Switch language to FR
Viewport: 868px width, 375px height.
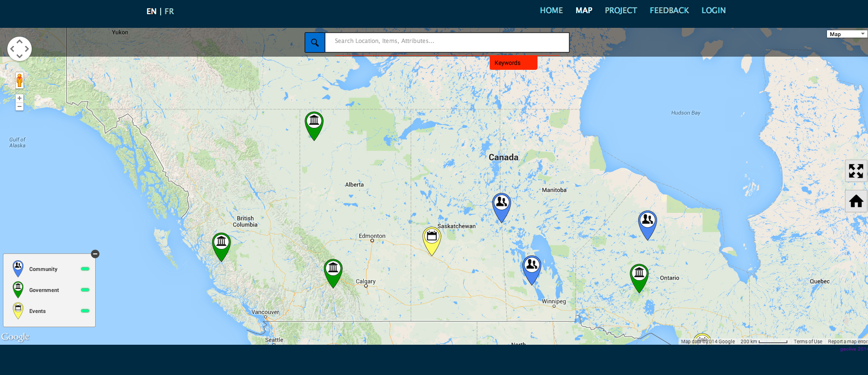[169, 11]
